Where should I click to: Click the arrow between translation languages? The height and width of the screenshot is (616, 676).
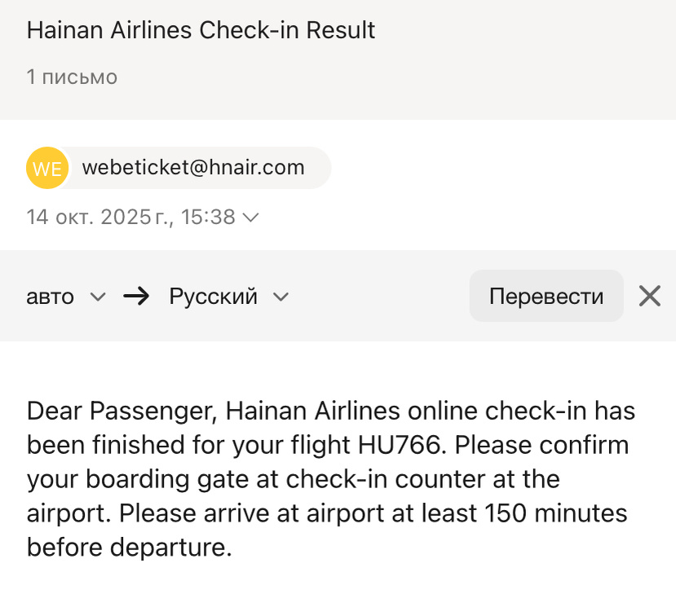coord(137,297)
